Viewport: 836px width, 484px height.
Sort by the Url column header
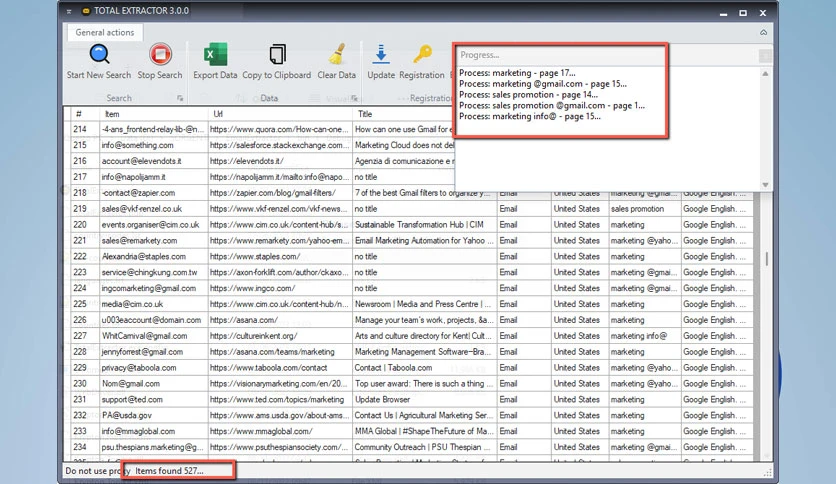pos(280,114)
